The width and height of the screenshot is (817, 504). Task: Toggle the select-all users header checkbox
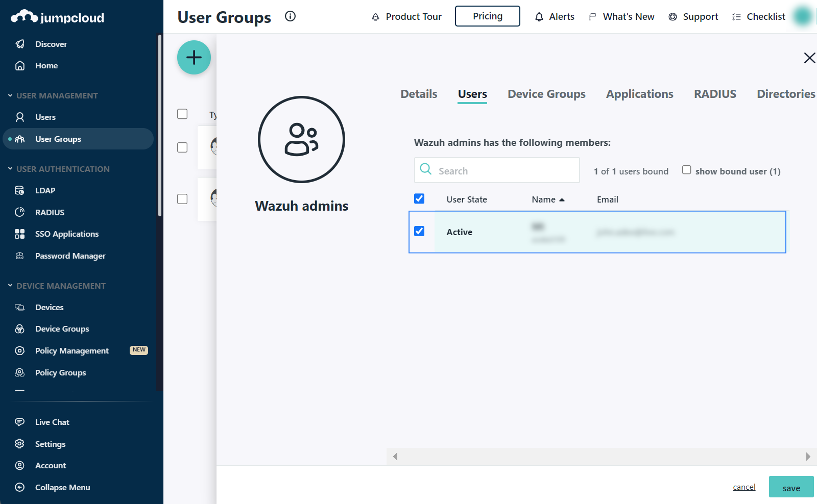click(x=419, y=199)
